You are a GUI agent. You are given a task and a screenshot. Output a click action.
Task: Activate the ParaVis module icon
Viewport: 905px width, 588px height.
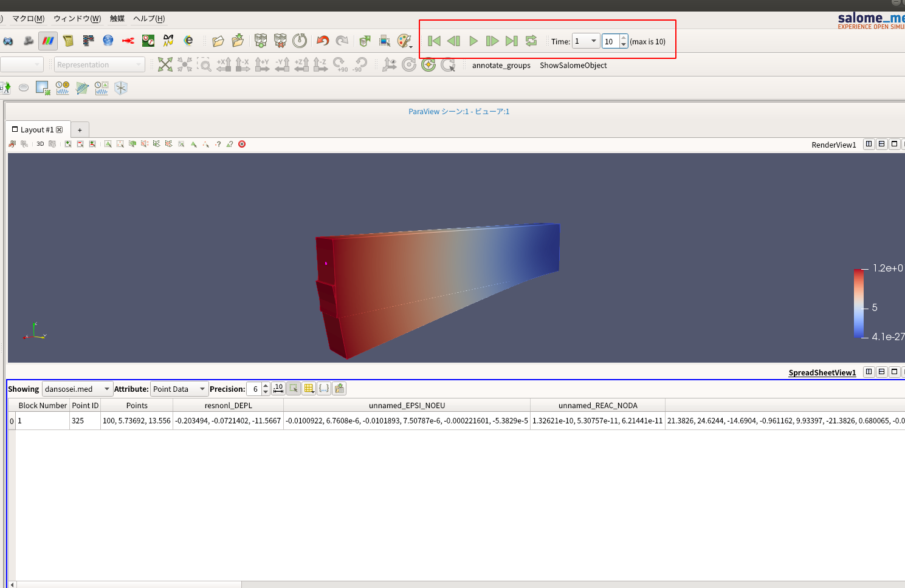48,41
